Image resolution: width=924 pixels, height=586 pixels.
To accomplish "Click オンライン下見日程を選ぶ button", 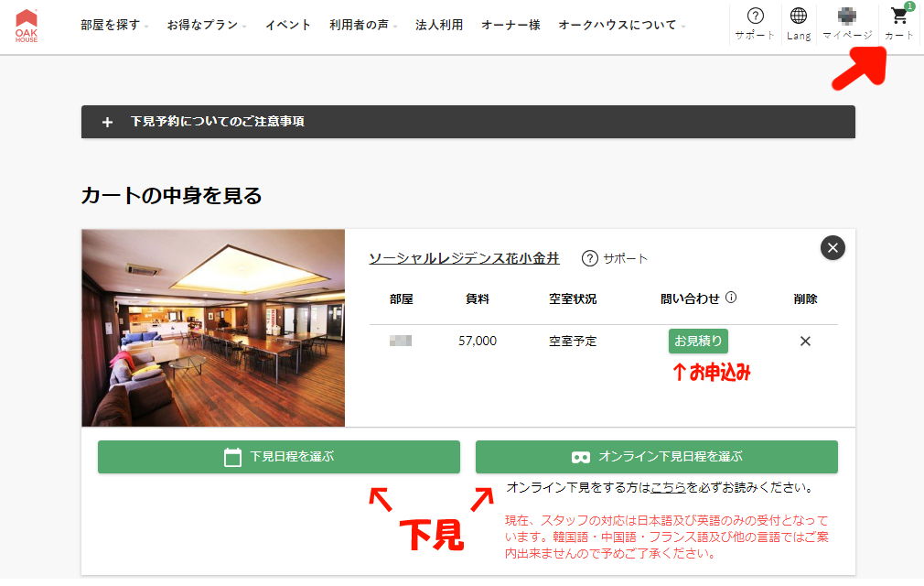I will click(656, 457).
